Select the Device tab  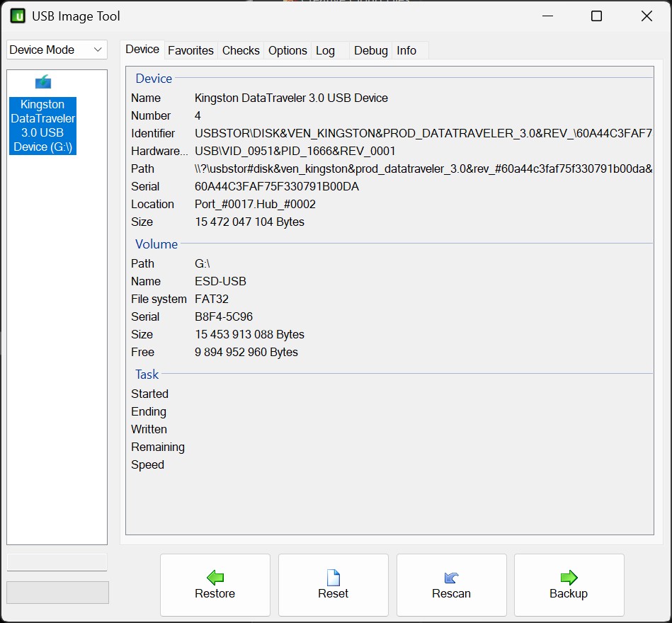tap(142, 50)
